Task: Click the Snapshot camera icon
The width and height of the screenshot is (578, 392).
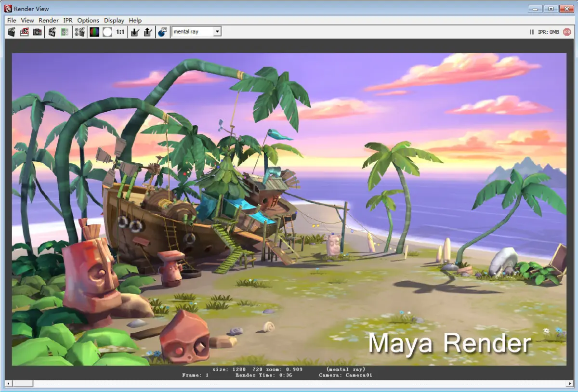Action: coord(37,32)
